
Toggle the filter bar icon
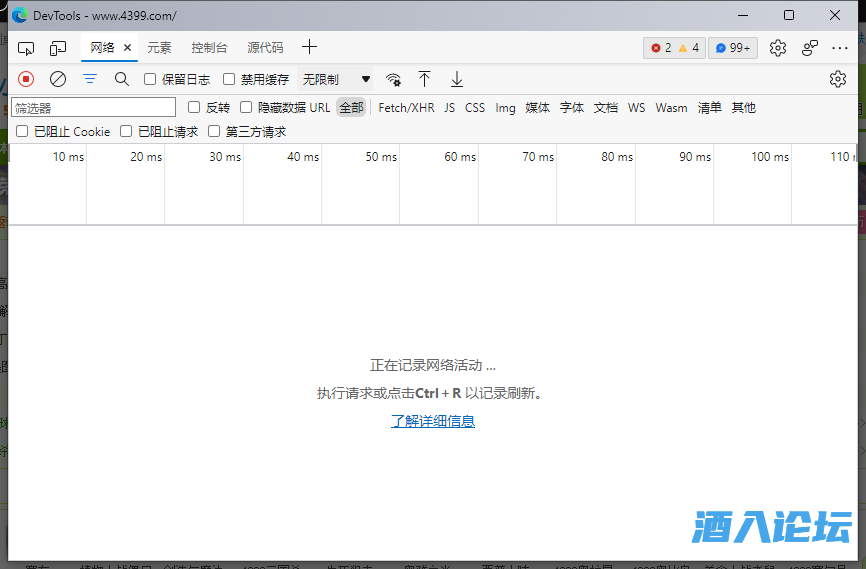90,79
